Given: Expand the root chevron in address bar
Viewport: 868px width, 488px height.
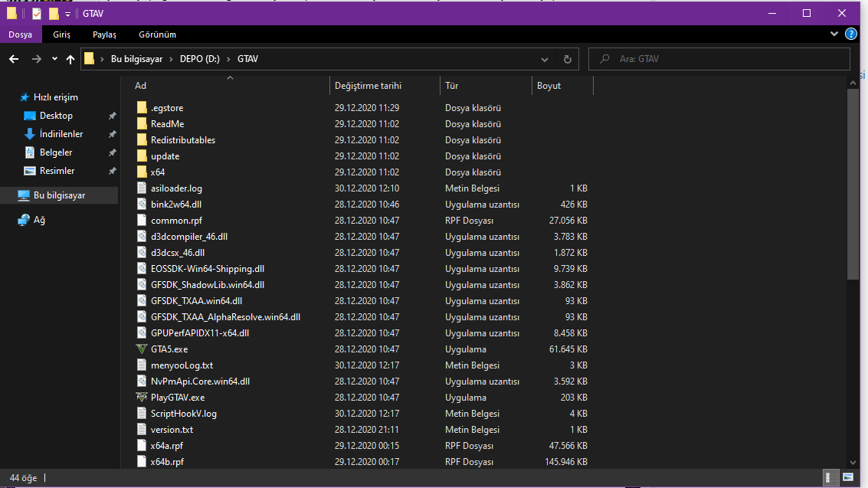Looking at the screenshot, I should [x=103, y=59].
